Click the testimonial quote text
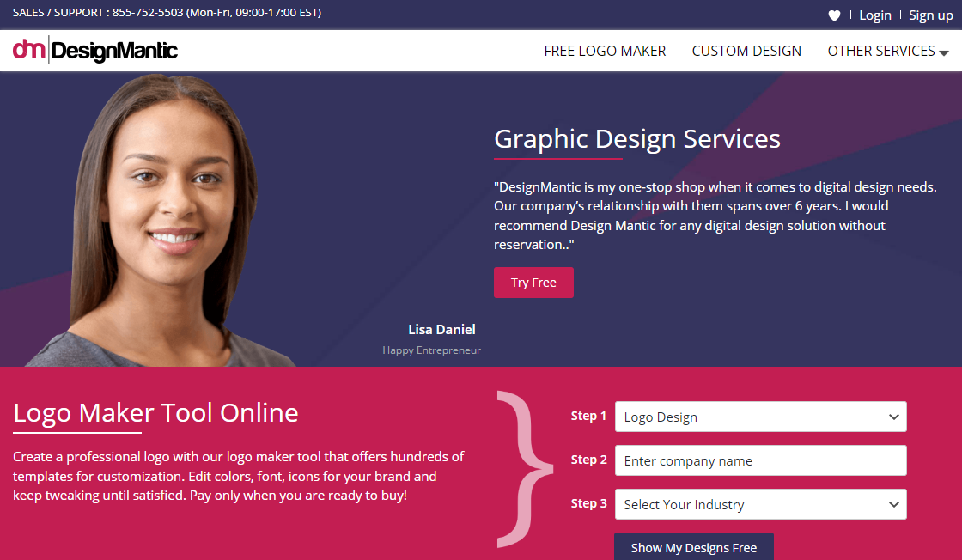This screenshot has height=560, width=962. pyautogui.click(x=715, y=215)
